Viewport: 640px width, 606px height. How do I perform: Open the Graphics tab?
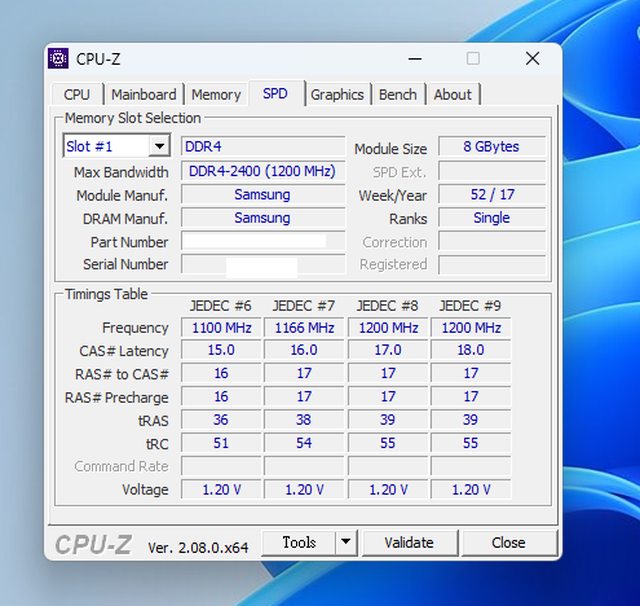[x=337, y=94]
